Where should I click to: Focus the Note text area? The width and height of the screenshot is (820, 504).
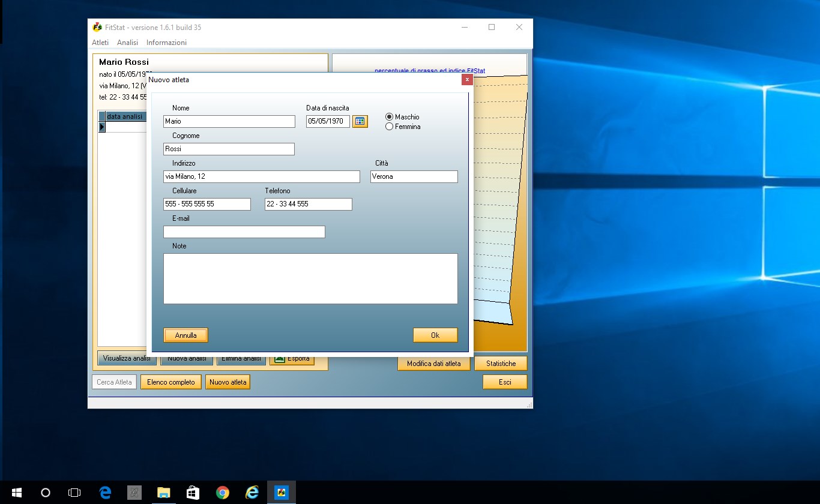(310, 278)
